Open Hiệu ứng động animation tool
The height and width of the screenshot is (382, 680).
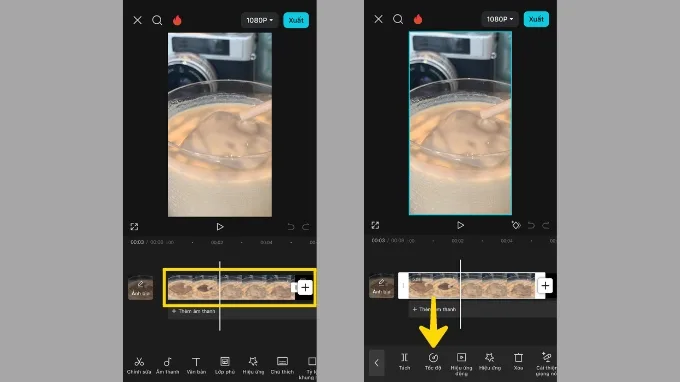(461, 363)
